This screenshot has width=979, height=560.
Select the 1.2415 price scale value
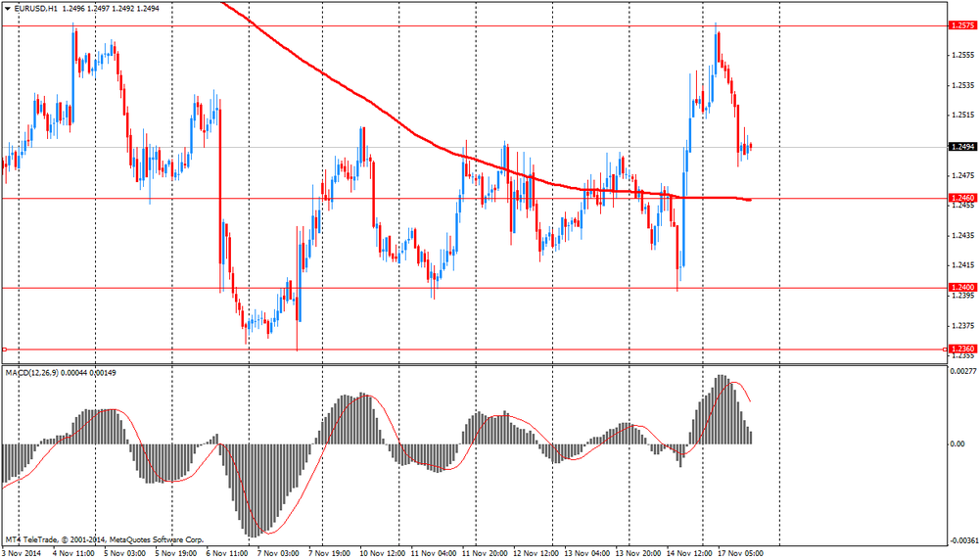[x=962, y=265]
